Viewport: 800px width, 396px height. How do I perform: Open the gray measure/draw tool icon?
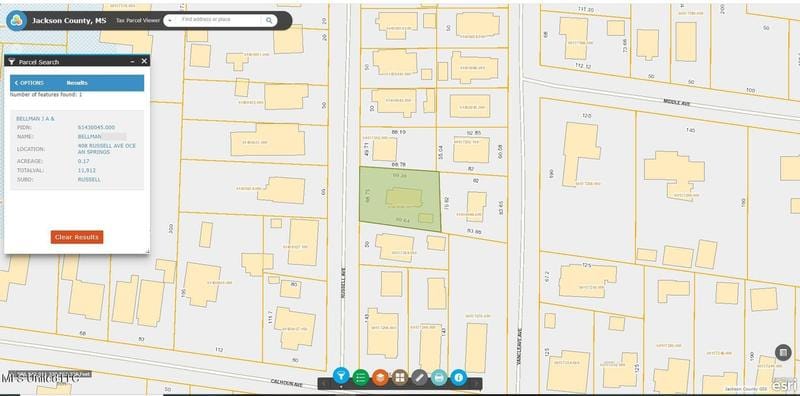click(419, 378)
